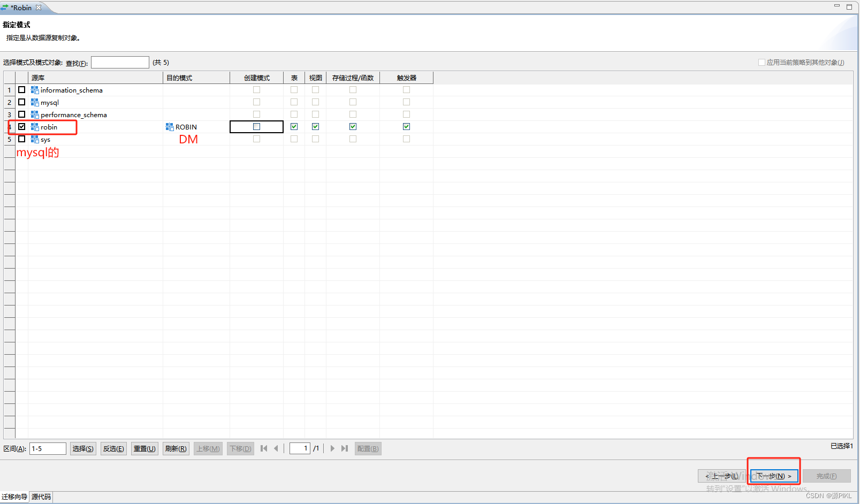860x504 pixels.
Task: Go to previous page arrow
Action: coord(276,448)
